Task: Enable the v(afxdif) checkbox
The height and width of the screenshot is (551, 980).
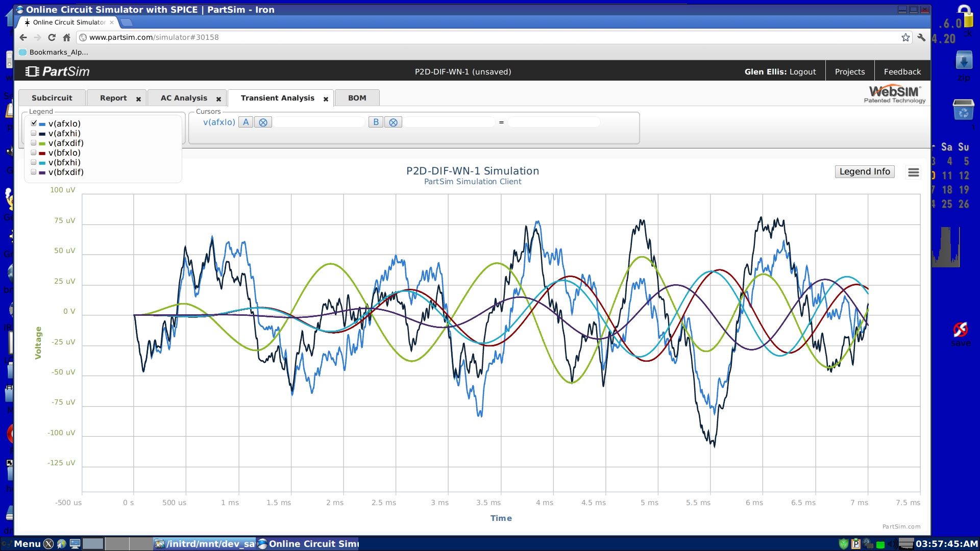Action: click(x=34, y=143)
